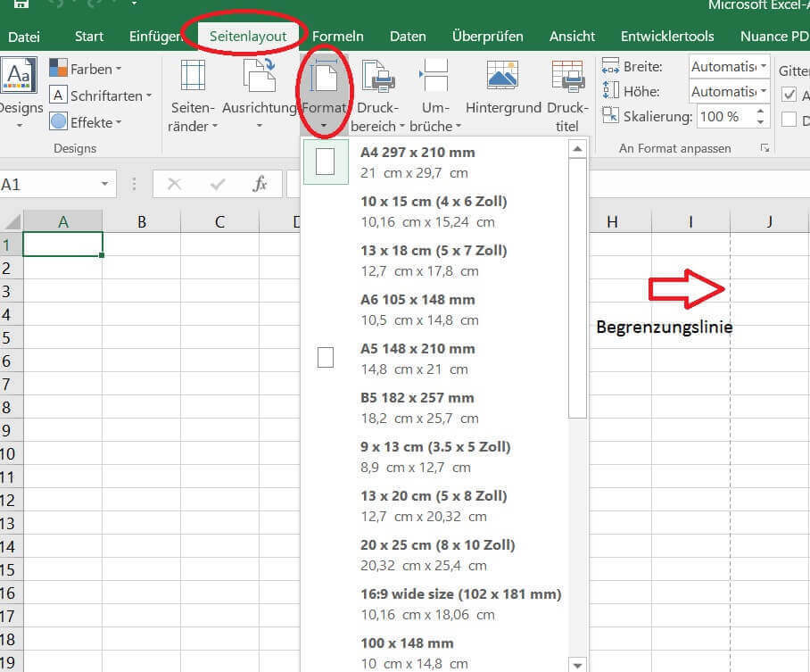
Task: Click the formula bar expand dots handle
Action: tap(134, 184)
